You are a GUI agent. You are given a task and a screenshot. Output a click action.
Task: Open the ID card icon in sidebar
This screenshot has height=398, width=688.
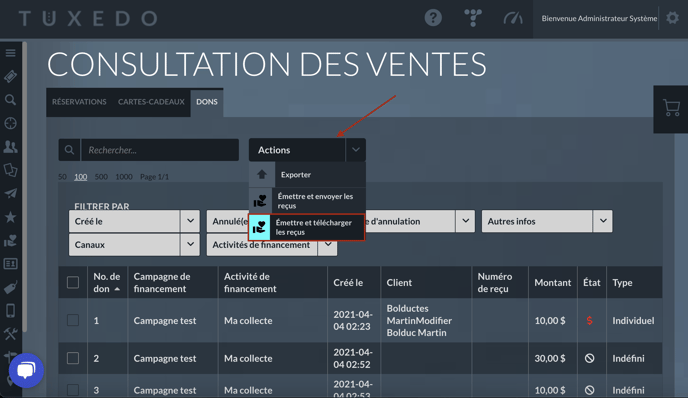[x=11, y=263]
